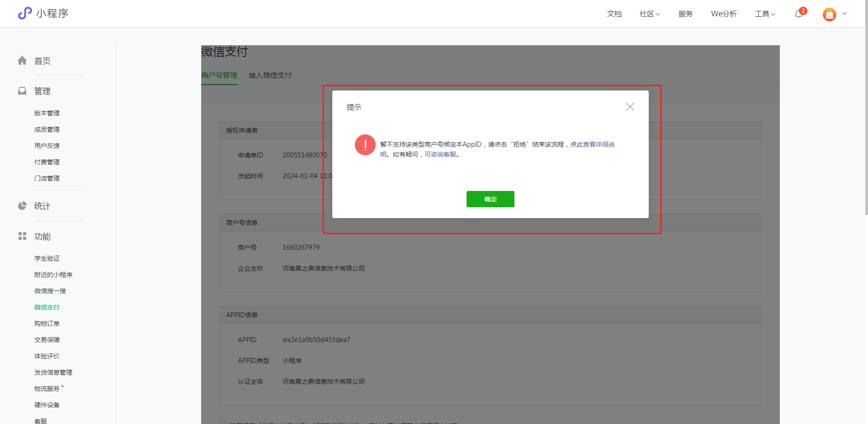868x424 pixels.
Task: Click the 功能 grid icon
Action: point(22,236)
